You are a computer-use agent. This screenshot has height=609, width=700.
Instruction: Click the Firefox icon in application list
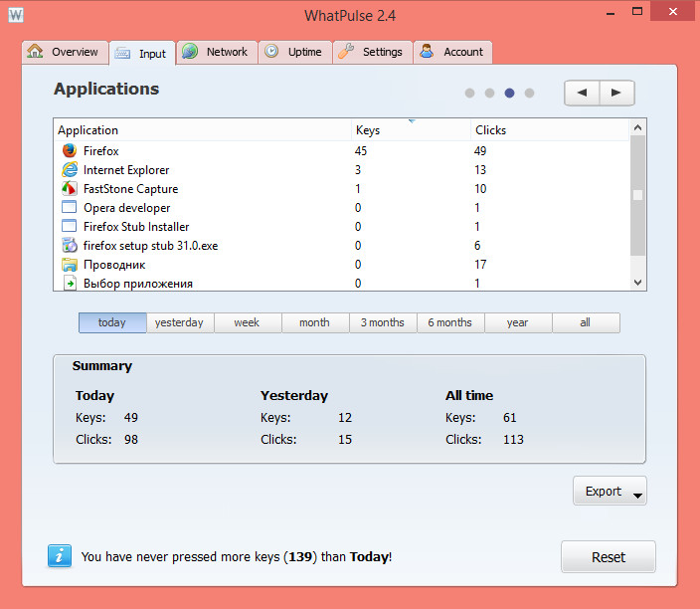tap(70, 150)
